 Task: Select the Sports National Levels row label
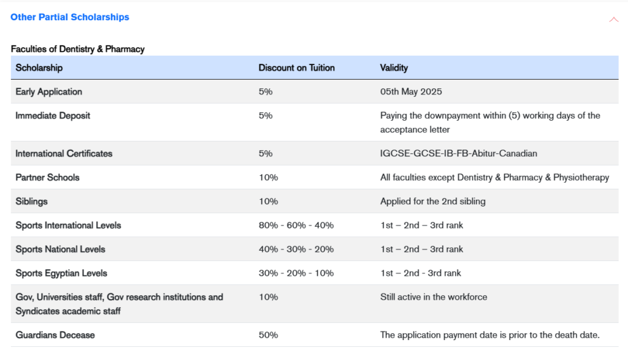click(60, 249)
